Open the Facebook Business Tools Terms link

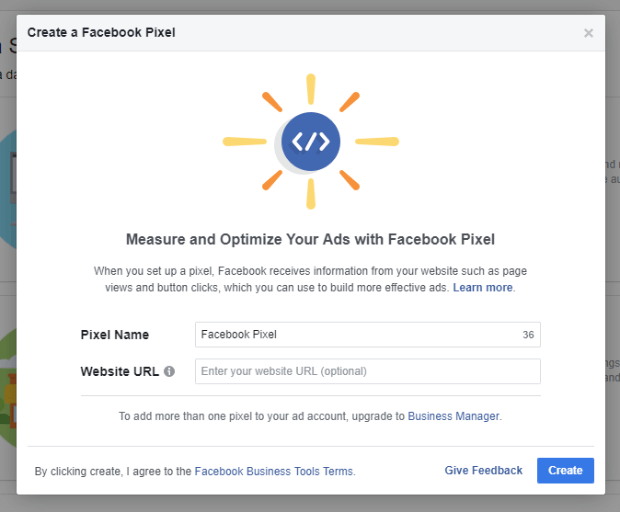pos(274,471)
